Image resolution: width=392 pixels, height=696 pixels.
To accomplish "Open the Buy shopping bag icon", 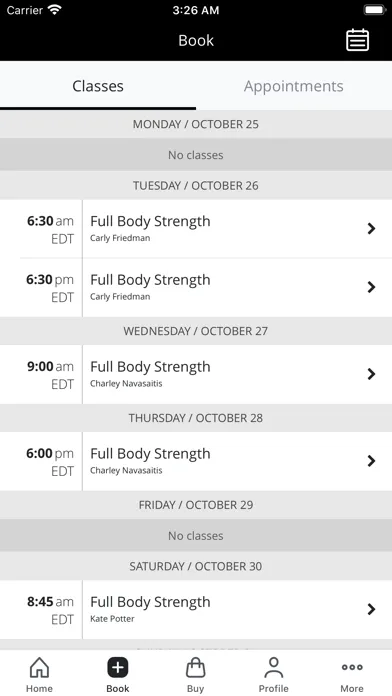I will click(x=195, y=668).
